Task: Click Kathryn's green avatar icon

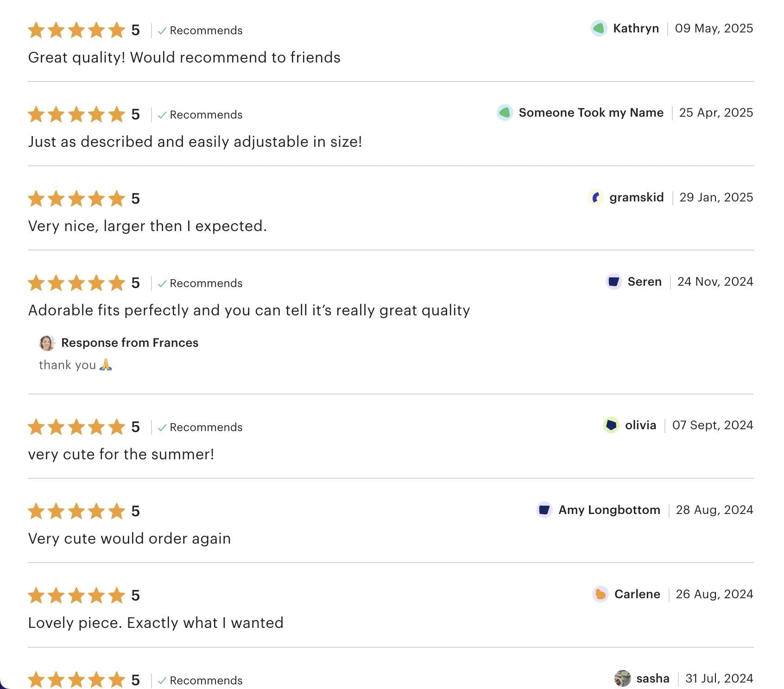Action: coord(599,28)
